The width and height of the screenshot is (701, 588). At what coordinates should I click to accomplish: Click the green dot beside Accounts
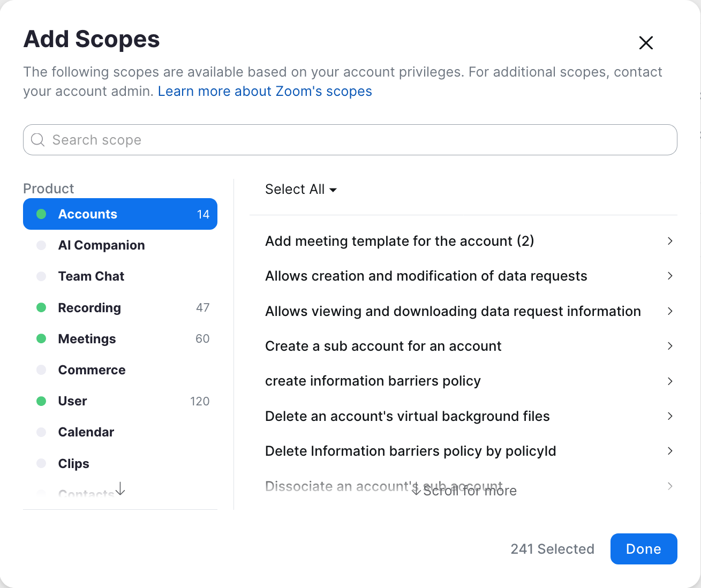coord(41,214)
